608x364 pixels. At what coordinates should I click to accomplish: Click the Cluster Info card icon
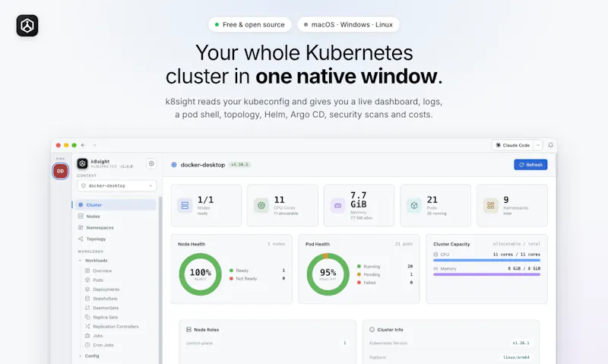pos(372,330)
